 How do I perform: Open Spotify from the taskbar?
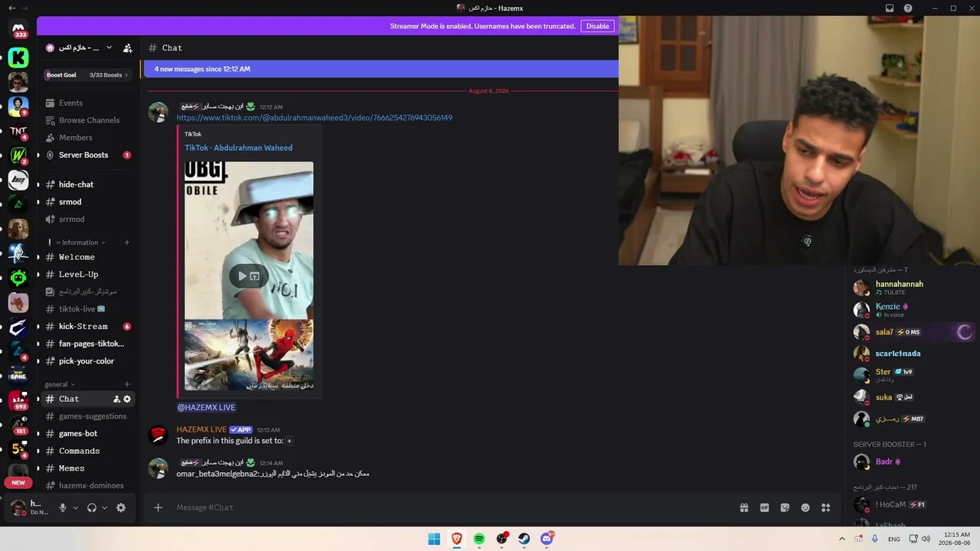(x=479, y=539)
